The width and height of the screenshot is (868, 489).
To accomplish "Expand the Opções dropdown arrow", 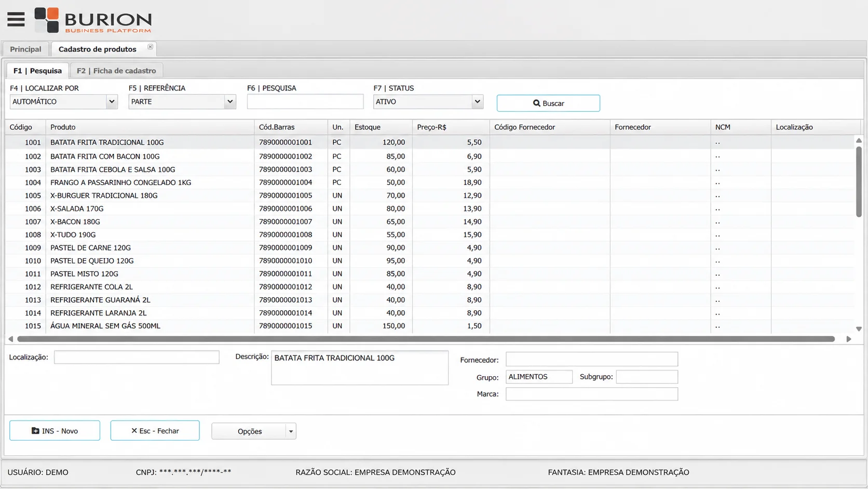I will pyautogui.click(x=291, y=431).
